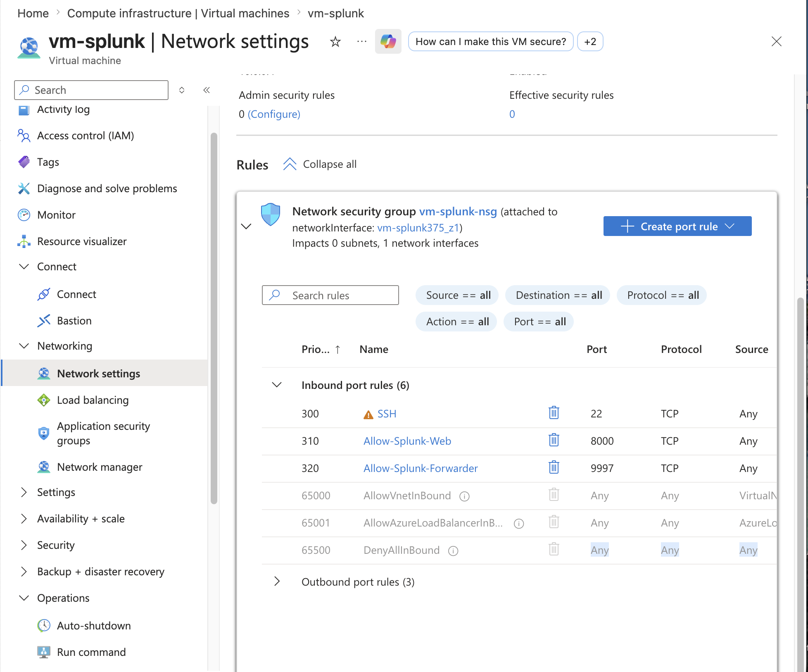Image resolution: width=808 pixels, height=672 pixels.
Task: Open vm-splunk-nsg link
Action: point(458,212)
